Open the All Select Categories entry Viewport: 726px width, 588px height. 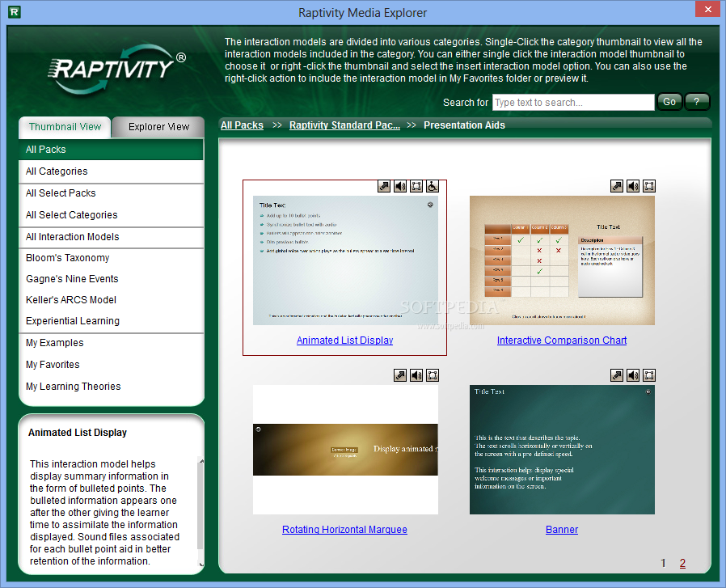pos(111,215)
